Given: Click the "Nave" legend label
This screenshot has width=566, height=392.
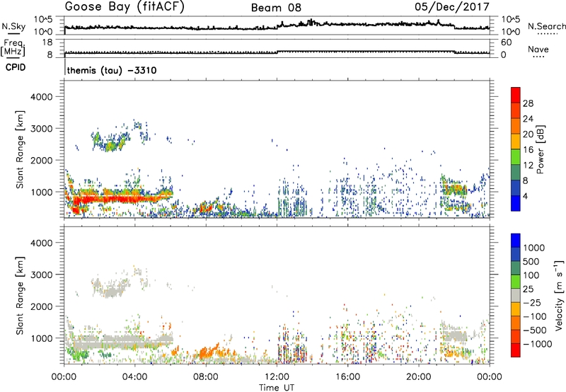Looking at the screenshot, I should 538,49.
